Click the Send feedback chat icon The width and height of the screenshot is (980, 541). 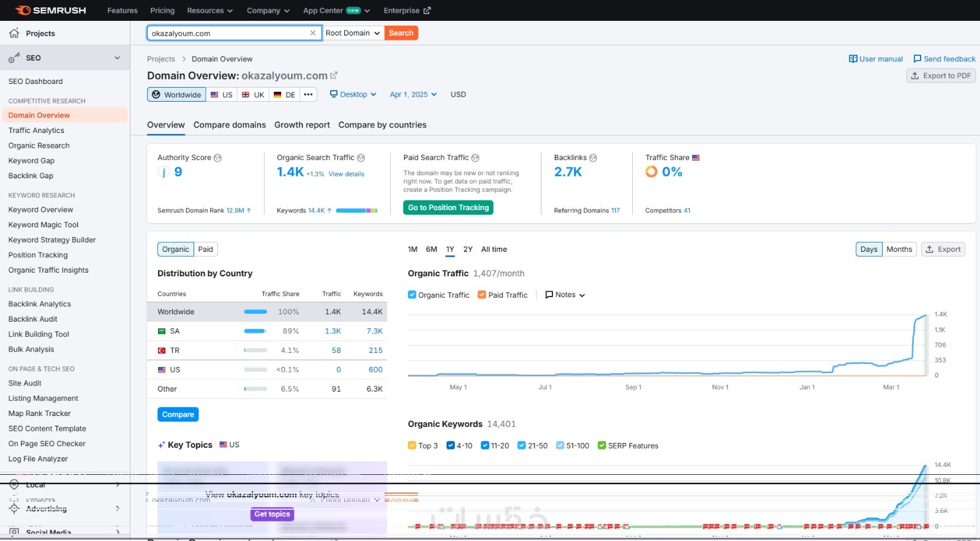point(917,59)
